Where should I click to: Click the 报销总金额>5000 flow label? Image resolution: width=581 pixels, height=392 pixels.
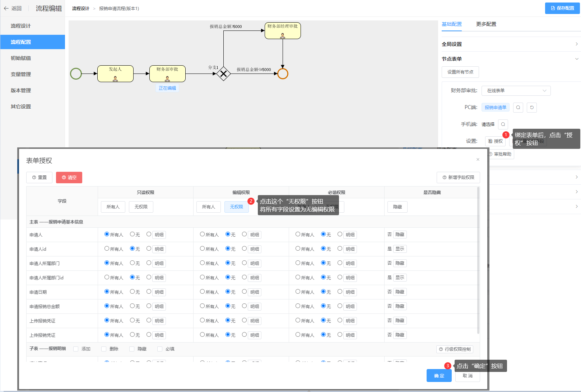tap(226, 27)
